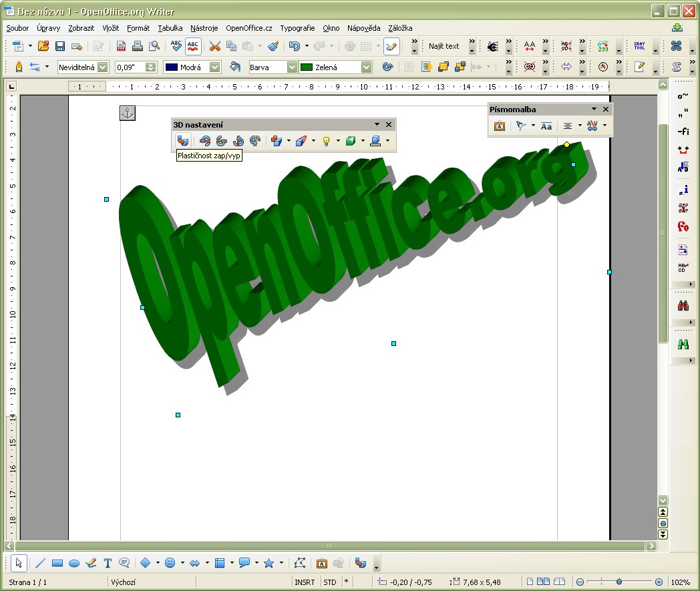Viewport: 700px width, 591px height.
Task: Print the document with printer icon
Action: pyautogui.click(x=138, y=45)
